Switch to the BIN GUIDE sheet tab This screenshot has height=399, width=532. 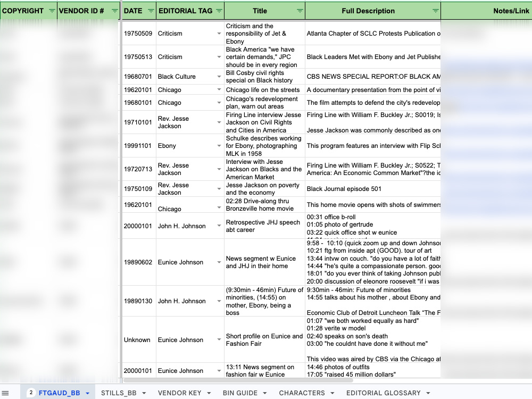pyautogui.click(x=240, y=393)
